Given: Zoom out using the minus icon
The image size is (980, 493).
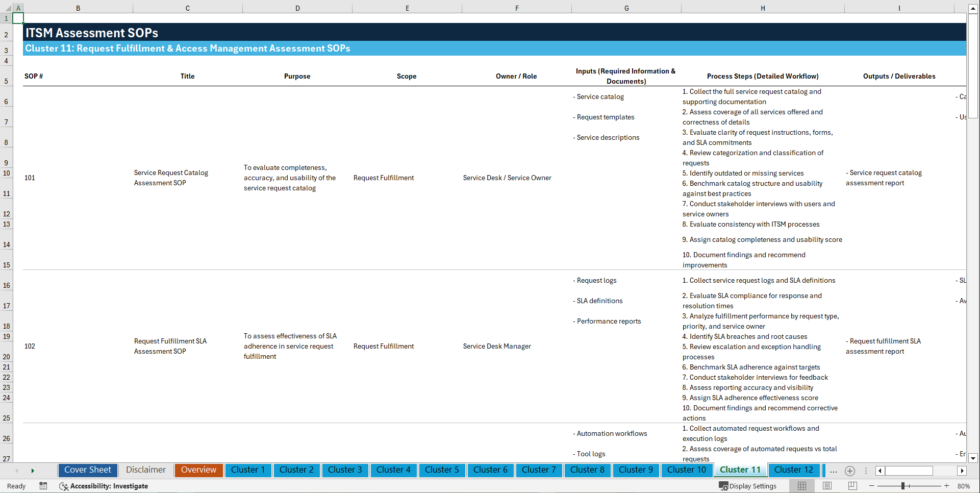Looking at the screenshot, I should tap(872, 486).
